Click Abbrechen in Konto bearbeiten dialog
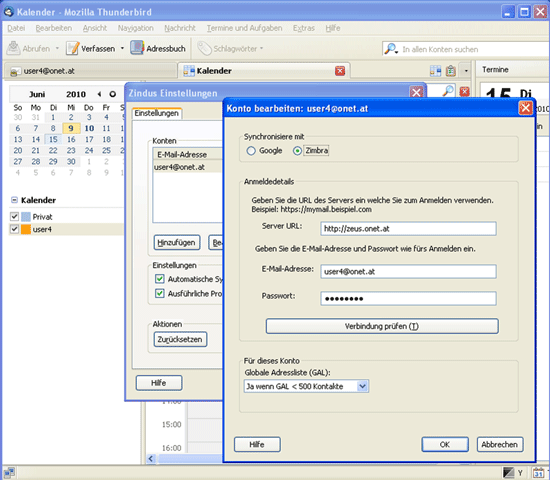The width and height of the screenshot is (550, 480). (500, 445)
